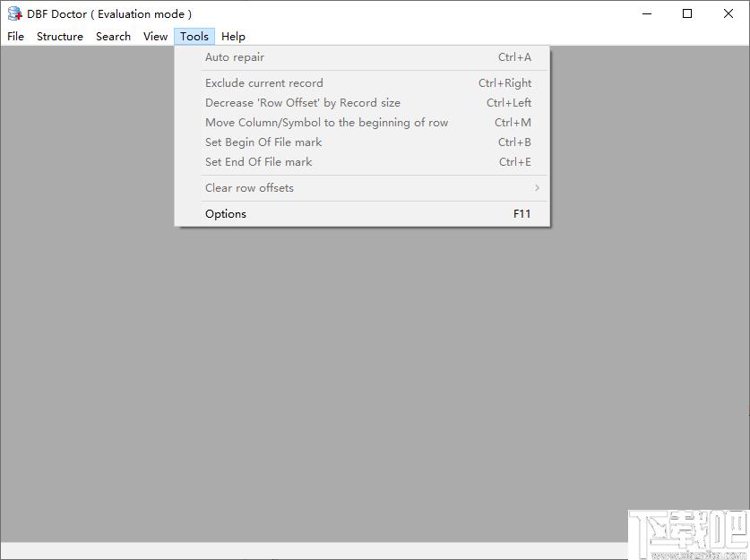750x560 pixels.
Task: Choose Exclude current record
Action: [363, 83]
